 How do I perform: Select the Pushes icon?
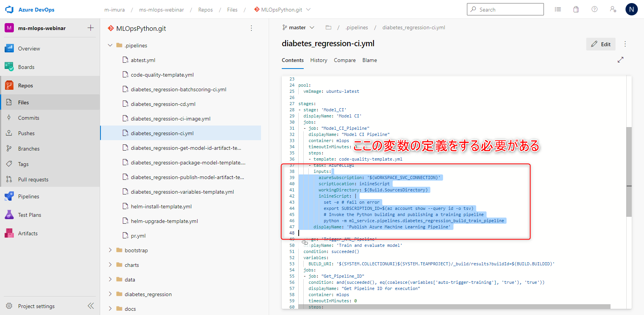(x=9, y=133)
